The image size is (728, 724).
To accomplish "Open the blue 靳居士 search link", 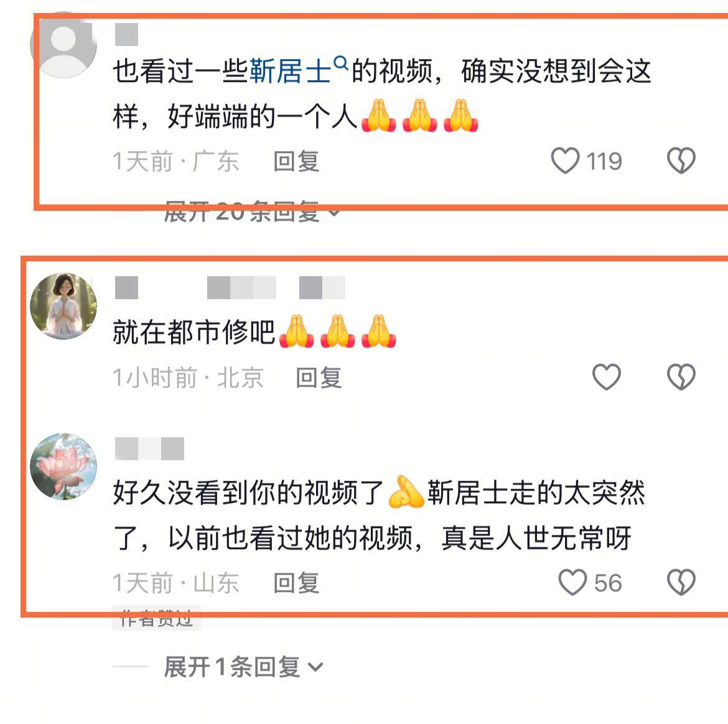I will (x=290, y=72).
